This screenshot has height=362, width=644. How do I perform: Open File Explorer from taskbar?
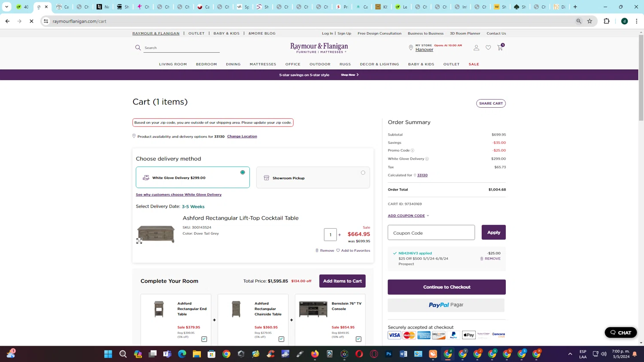[x=197, y=354]
